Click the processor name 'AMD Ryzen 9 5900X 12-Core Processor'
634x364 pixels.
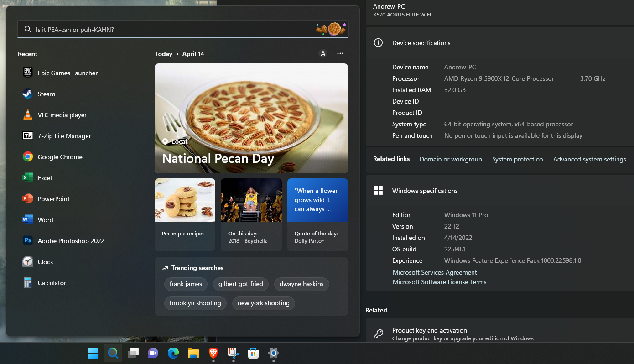pyautogui.click(x=499, y=78)
